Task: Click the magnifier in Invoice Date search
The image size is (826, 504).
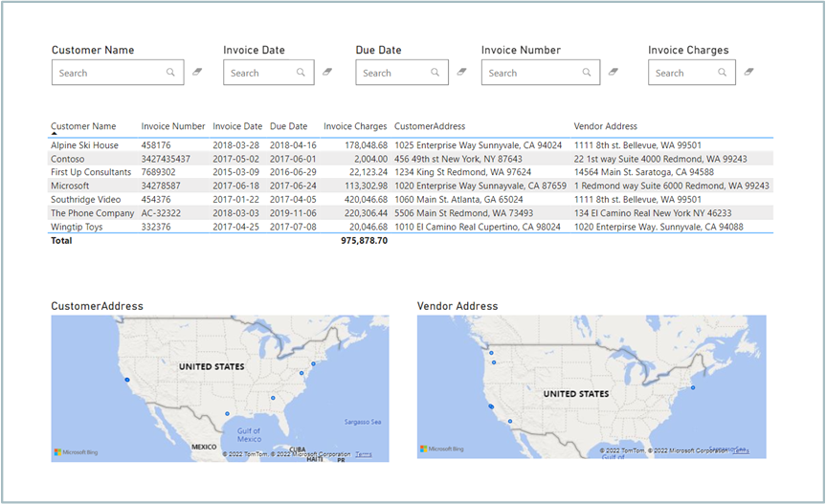Action: pos(301,72)
